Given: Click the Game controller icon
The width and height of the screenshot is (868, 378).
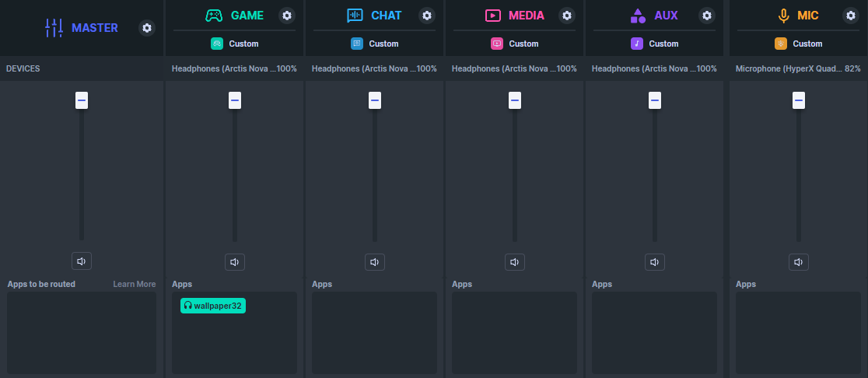Looking at the screenshot, I should pos(214,16).
